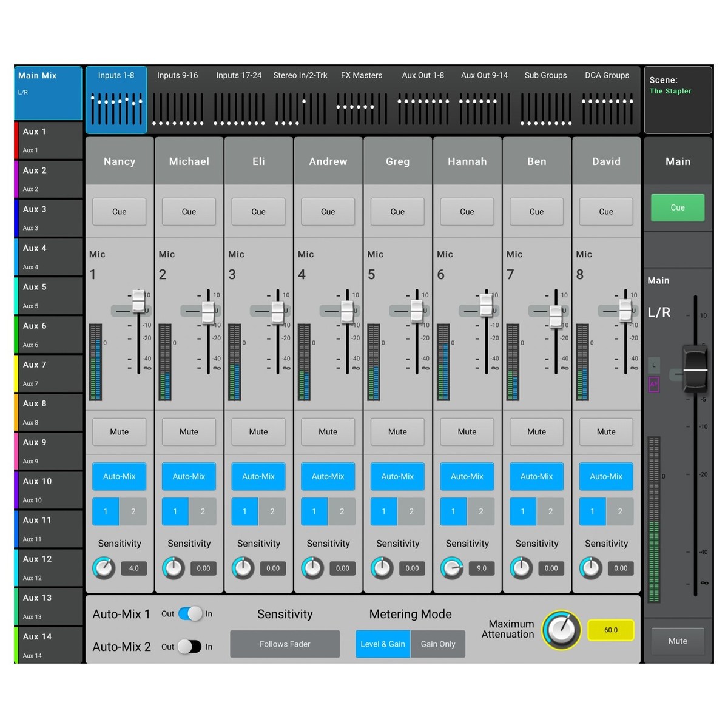
Task: Click Nancy's Sensitivity knob
Action: [104, 568]
